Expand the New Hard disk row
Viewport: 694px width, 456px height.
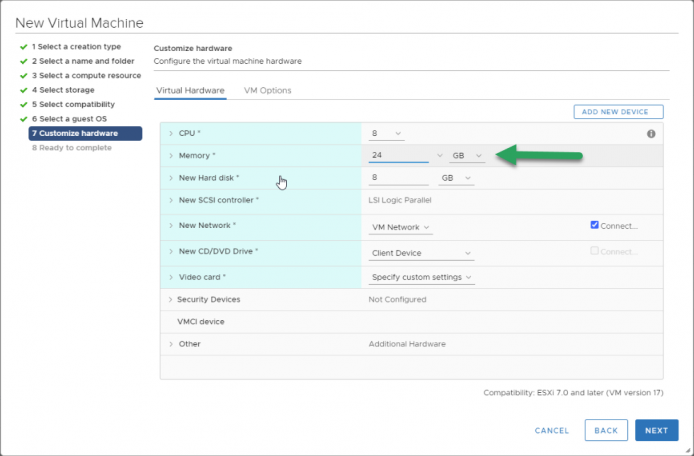pos(171,178)
